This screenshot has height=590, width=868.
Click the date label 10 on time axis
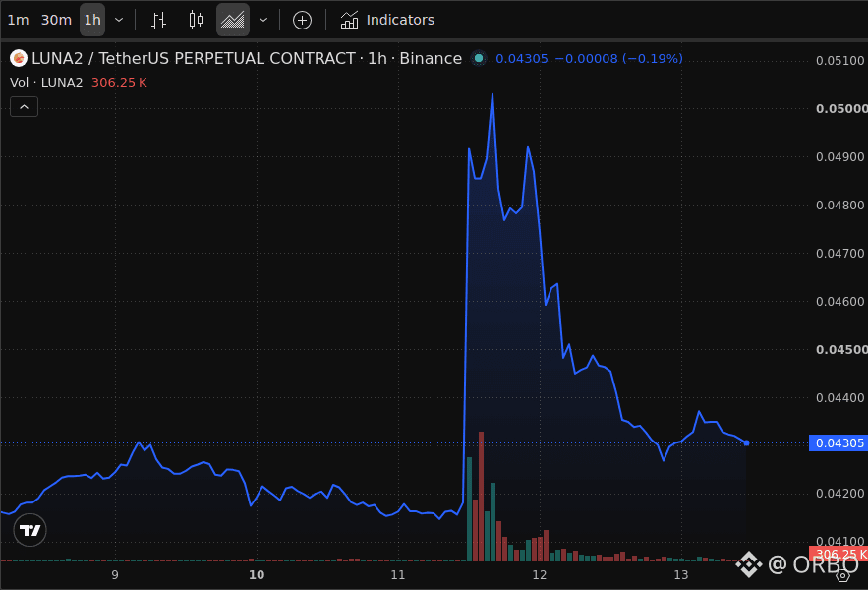point(257,575)
